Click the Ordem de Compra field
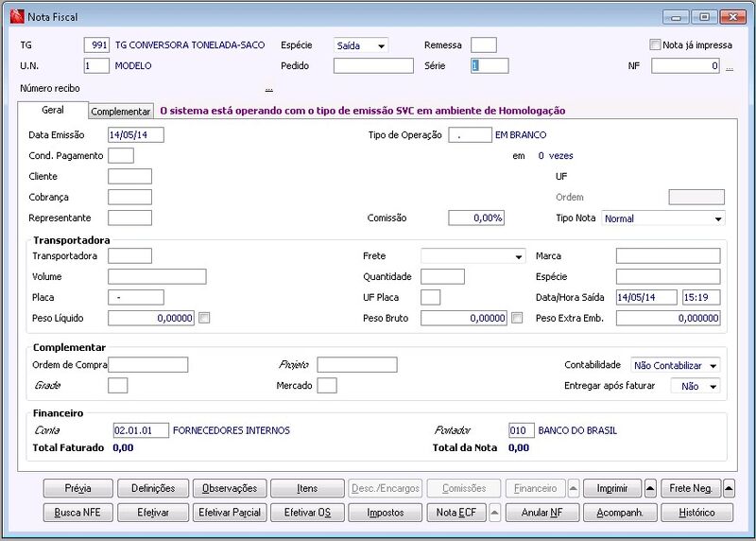 point(148,365)
